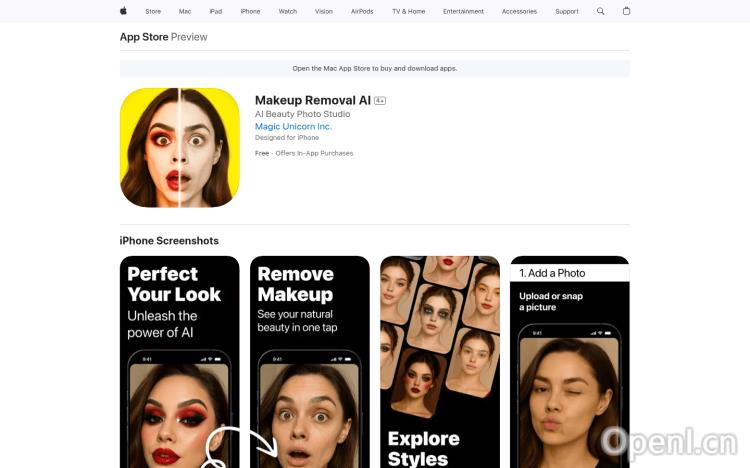Click the App Store header link
Image resolution: width=750 pixels, height=468 pixels.
pyautogui.click(x=144, y=37)
